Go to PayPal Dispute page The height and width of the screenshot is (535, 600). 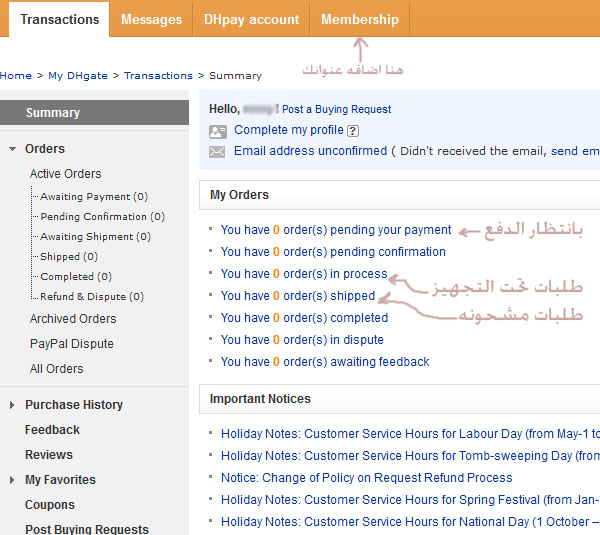[71, 344]
